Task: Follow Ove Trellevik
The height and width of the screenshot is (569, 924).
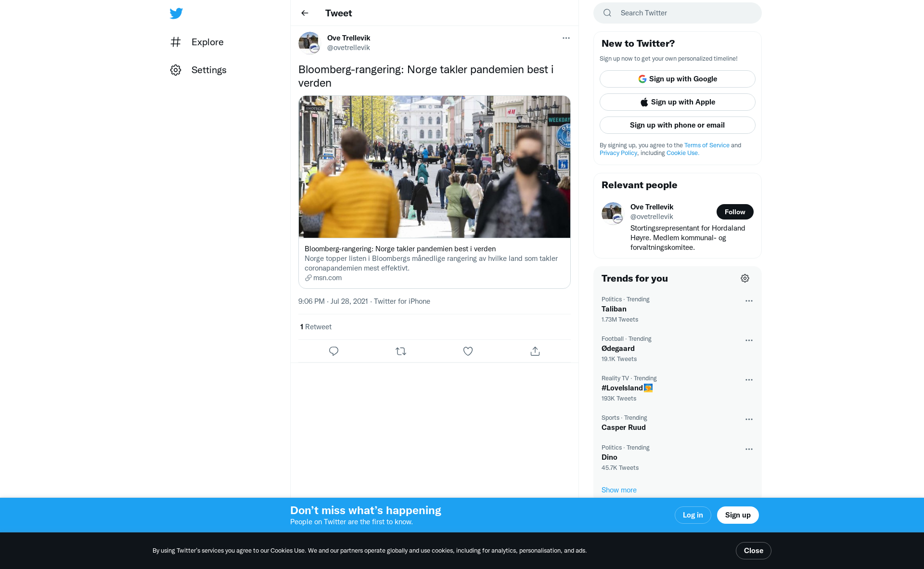Action: click(734, 212)
